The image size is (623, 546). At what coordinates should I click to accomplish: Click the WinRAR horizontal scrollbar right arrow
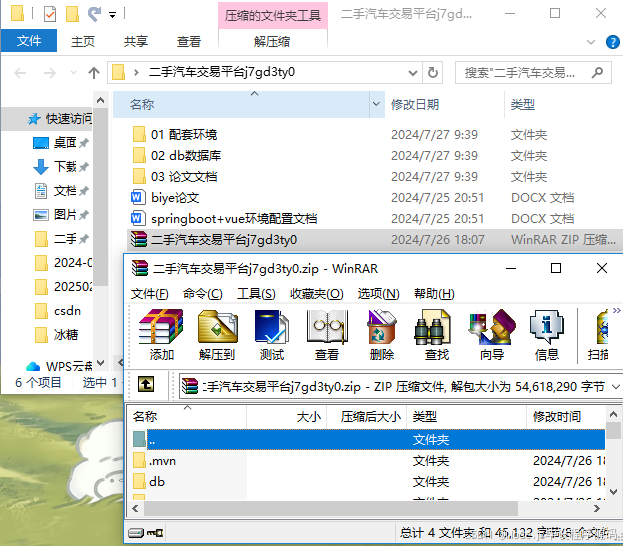click(x=597, y=508)
